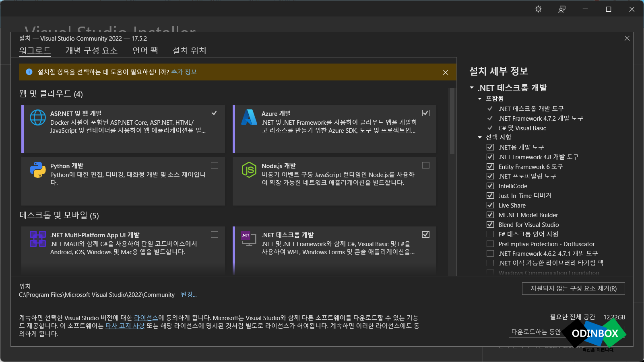Uncheck the .NET development tools optional item
This screenshot has height=362, width=644.
pyautogui.click(x=490, y=147)
